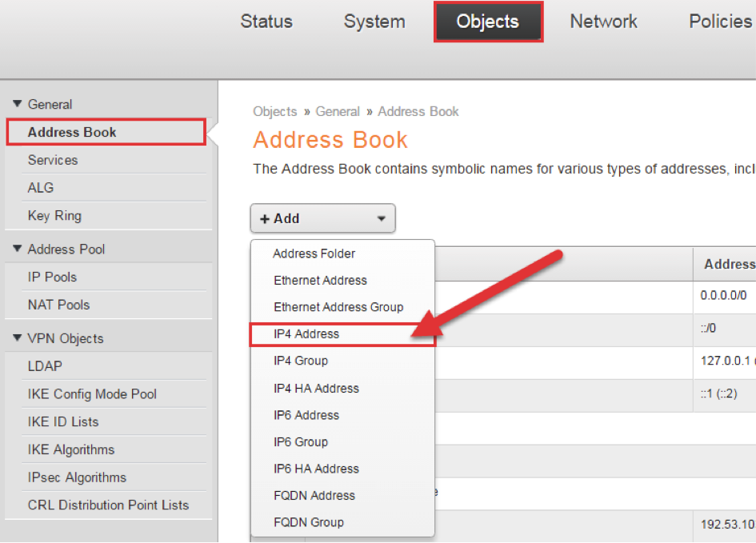Open IKE Algorithms in sidebar
The image size is (756, 543).
114,449
